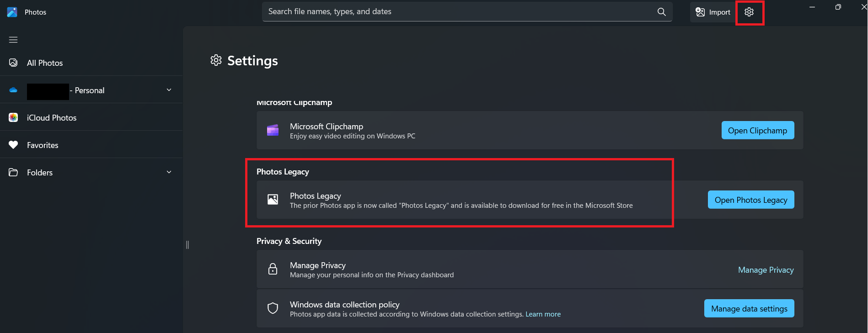Viewport: 868px width, 333px height.
Task: Click the iCloud Photos colorful icon
Action: [x=13, y=117]
